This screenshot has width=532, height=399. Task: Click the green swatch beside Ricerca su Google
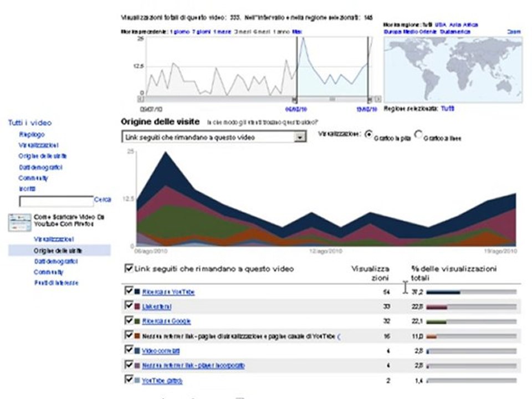tap(137, 321)
